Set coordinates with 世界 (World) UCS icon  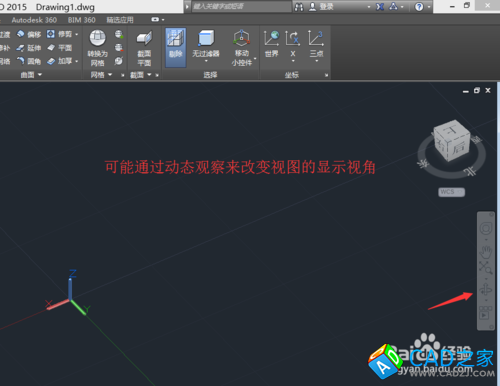[271, 44]
